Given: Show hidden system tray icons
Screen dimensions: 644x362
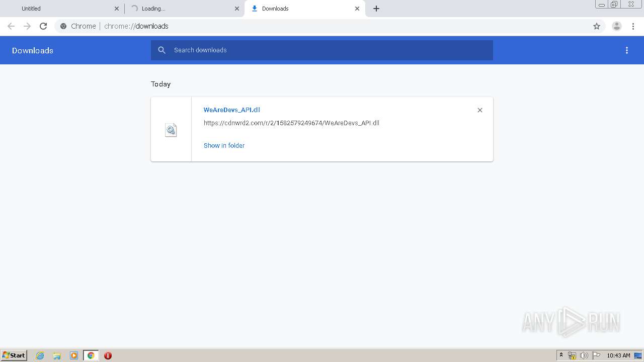Looking at the screenshot, I should [x=561, y=355].
